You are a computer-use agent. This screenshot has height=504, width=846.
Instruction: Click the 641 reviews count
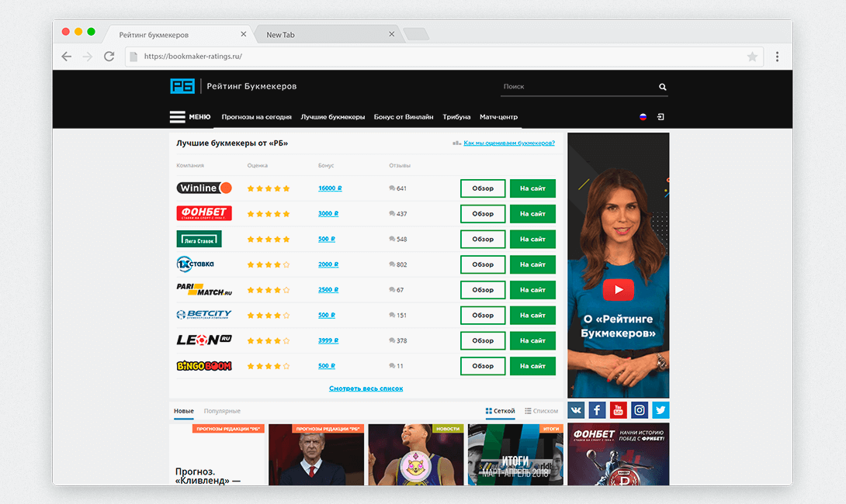point(397,188)
